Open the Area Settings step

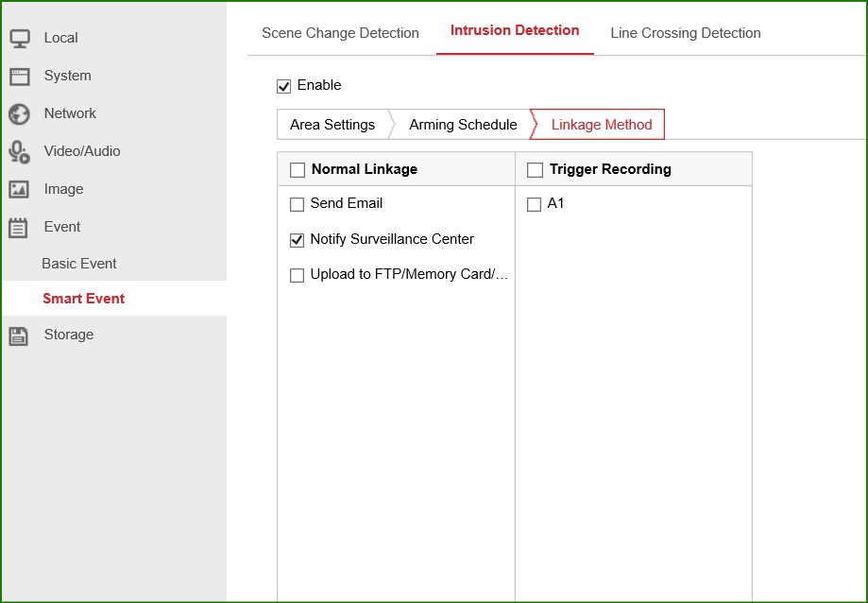(332, 125)
